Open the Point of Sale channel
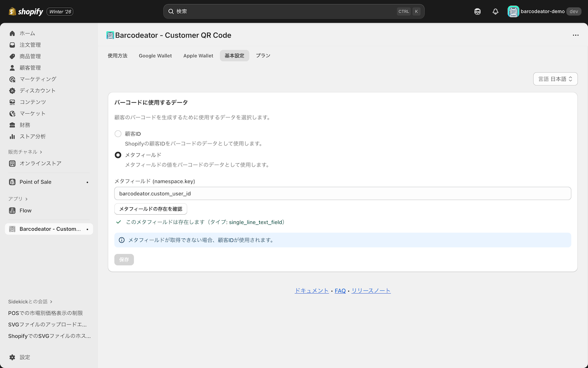The width and height of the screenshot is (588, 368). point(35,182)
